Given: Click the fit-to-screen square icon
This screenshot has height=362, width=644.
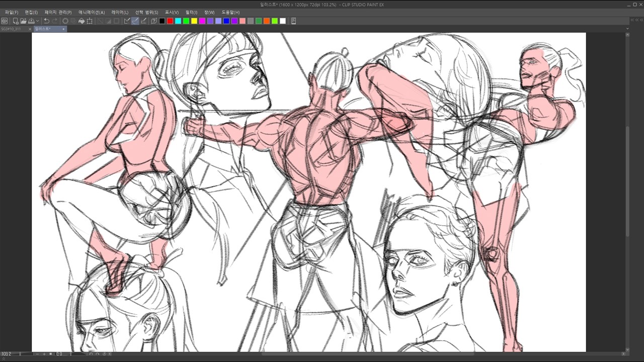Looking at the screenshot, I should 51,354.
